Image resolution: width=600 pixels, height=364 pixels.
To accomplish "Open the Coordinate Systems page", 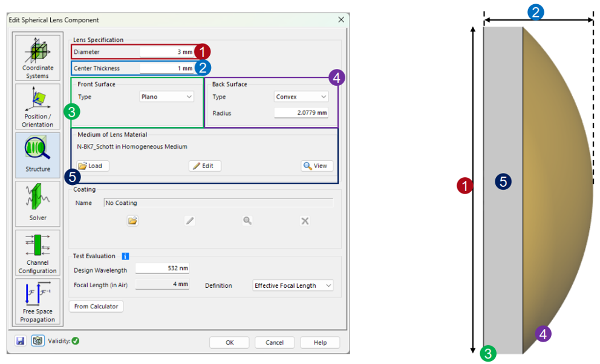I will click(x=37, y=58).
